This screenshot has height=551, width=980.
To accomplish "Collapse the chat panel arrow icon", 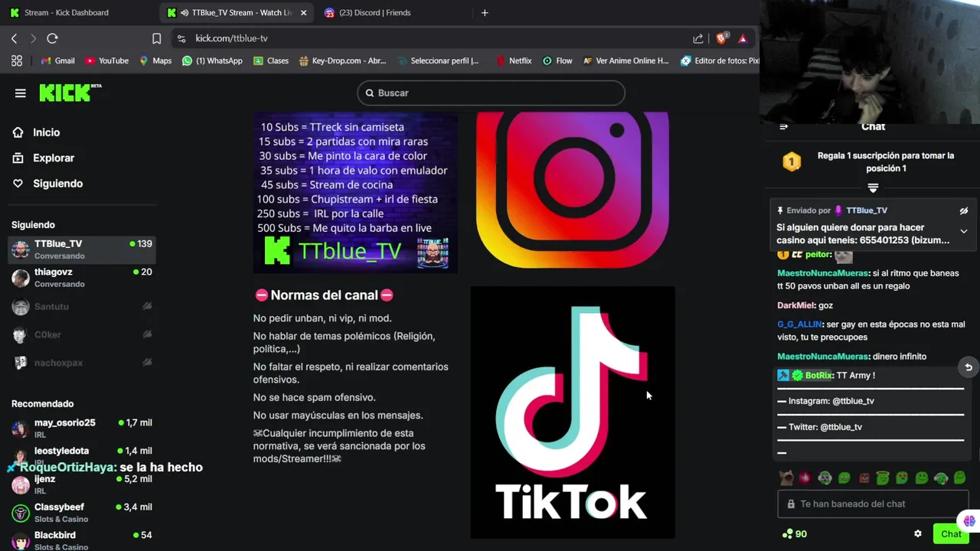I will click(783, 127).
